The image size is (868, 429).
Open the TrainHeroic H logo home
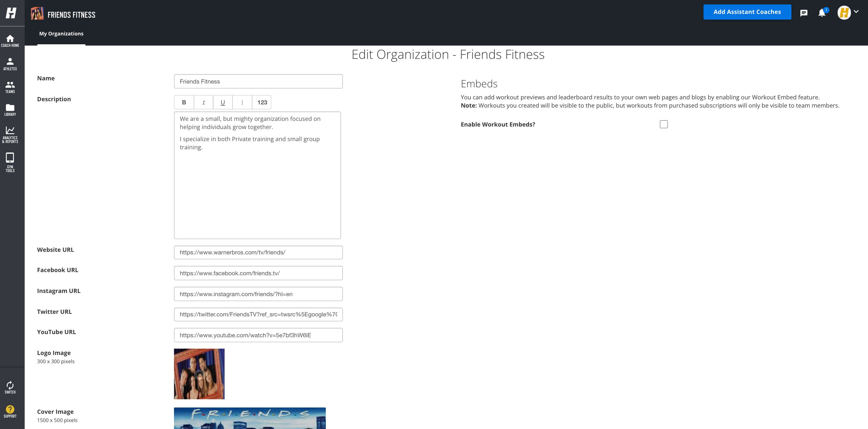point(11,13)
